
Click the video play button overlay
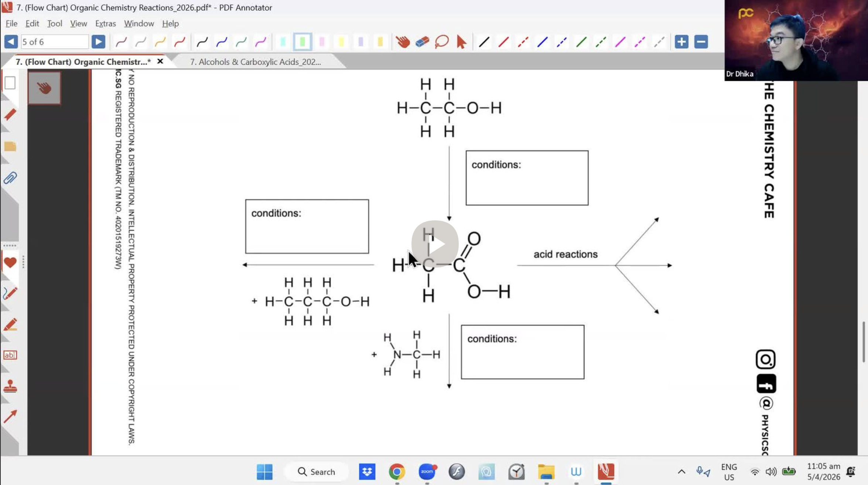[x=435, y=244]
